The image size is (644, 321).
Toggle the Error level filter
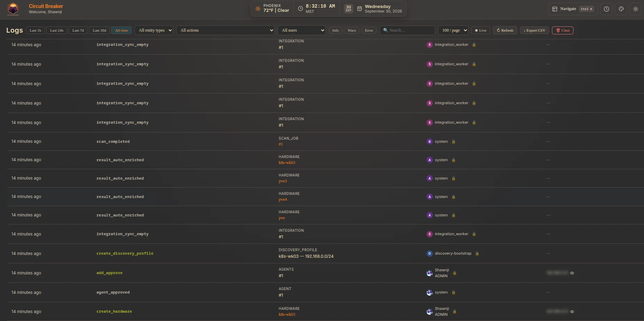point(369,30)
